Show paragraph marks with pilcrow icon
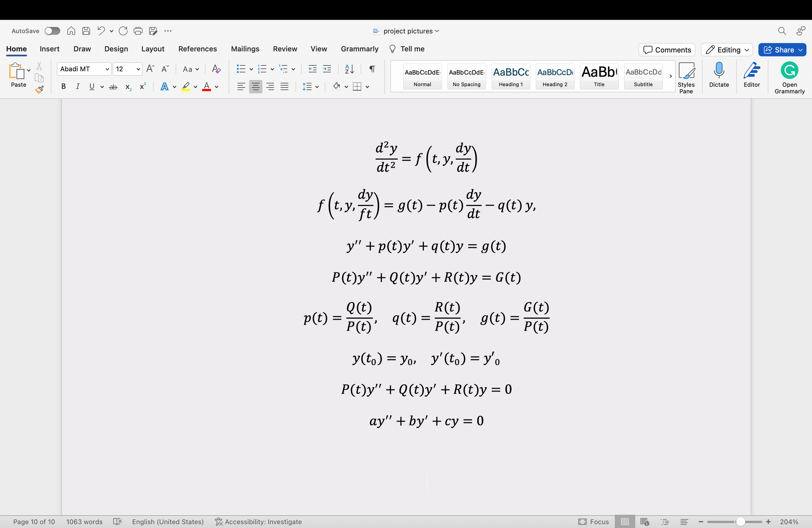 pos(372,69)
